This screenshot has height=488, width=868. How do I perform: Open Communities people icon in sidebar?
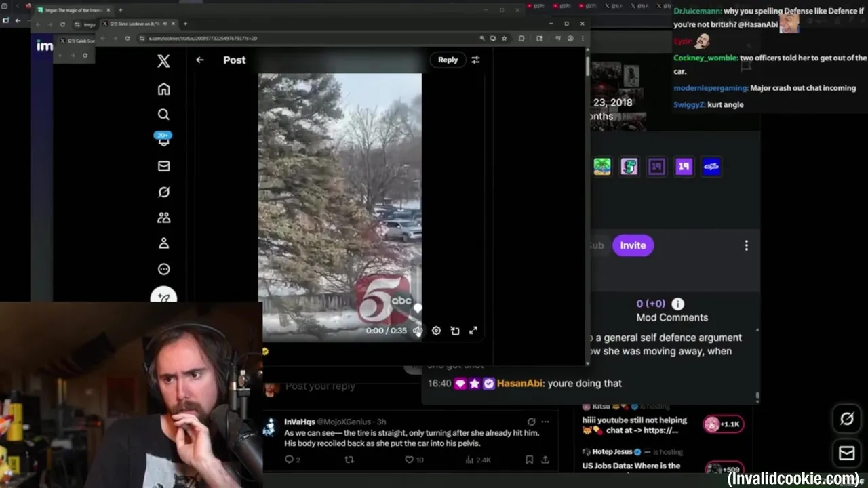(163, 218)
